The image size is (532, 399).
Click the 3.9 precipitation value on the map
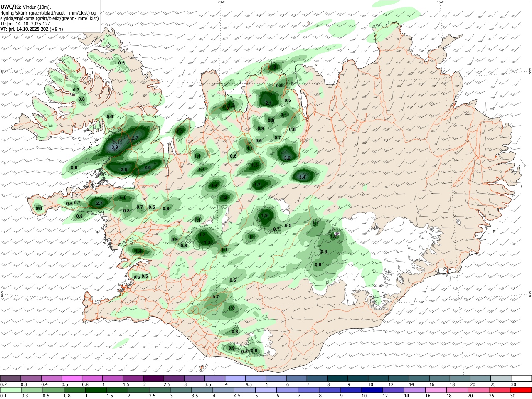click(115, 147)
